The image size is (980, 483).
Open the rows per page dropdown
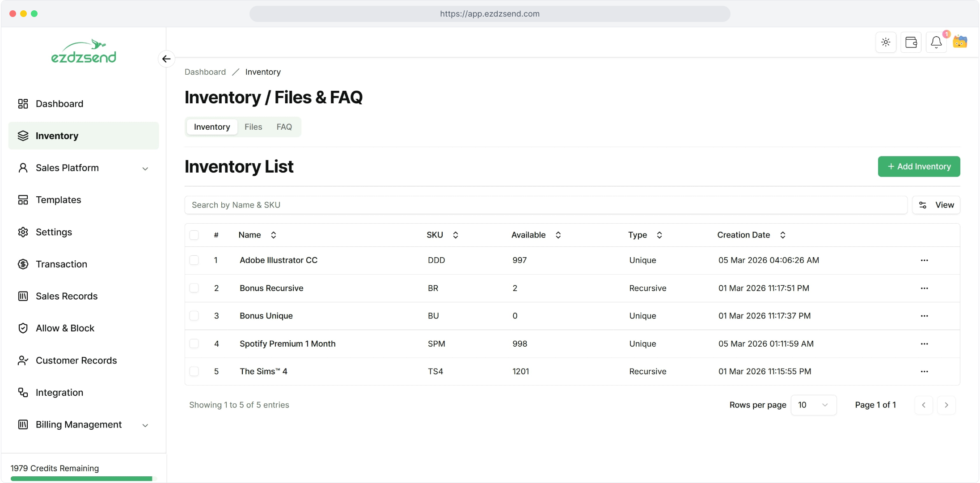click(x=813, y=405)
